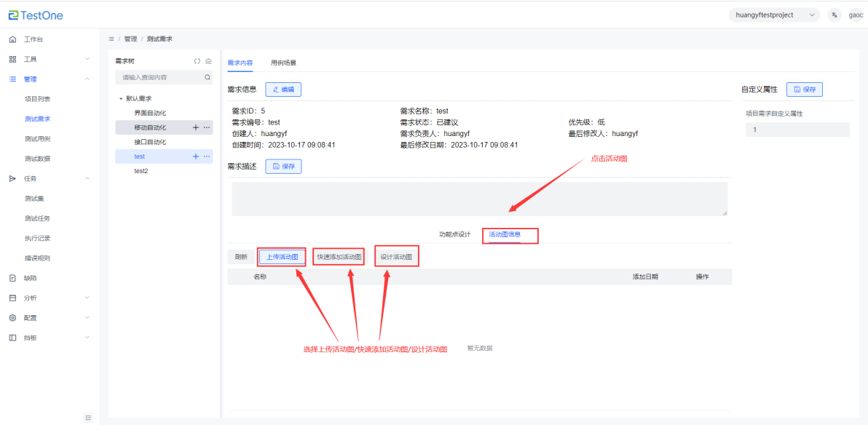
Task: Click the 上传活动图 button
Action: [282, 257]
